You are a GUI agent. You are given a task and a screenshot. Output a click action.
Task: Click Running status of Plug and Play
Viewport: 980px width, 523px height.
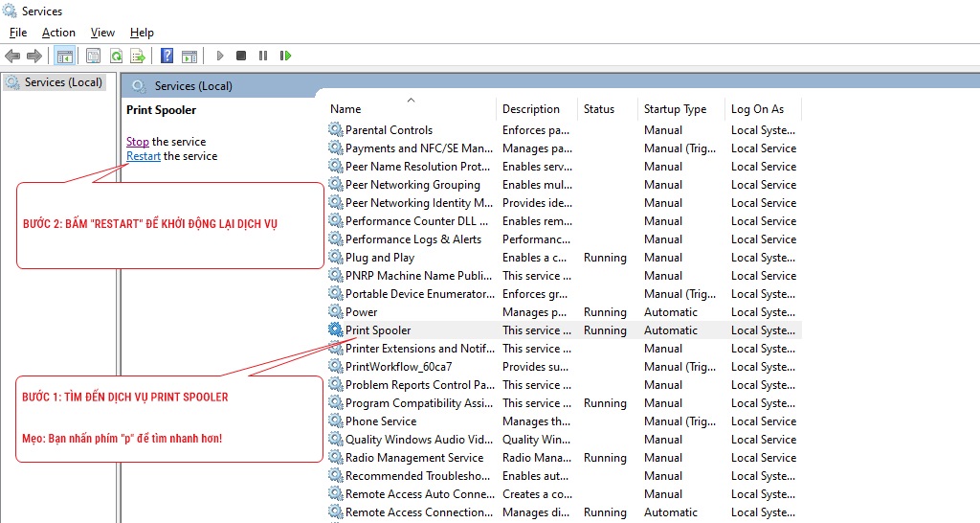(605, 258)
